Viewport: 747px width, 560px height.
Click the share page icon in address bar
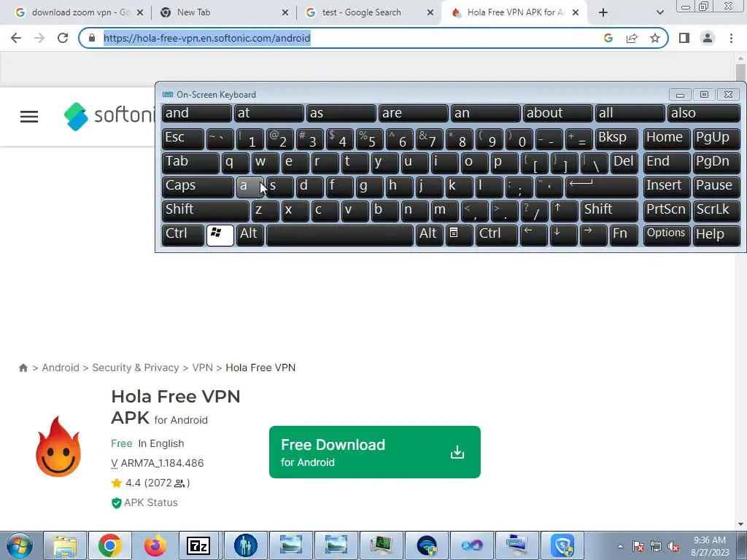(x=632, y=38)
